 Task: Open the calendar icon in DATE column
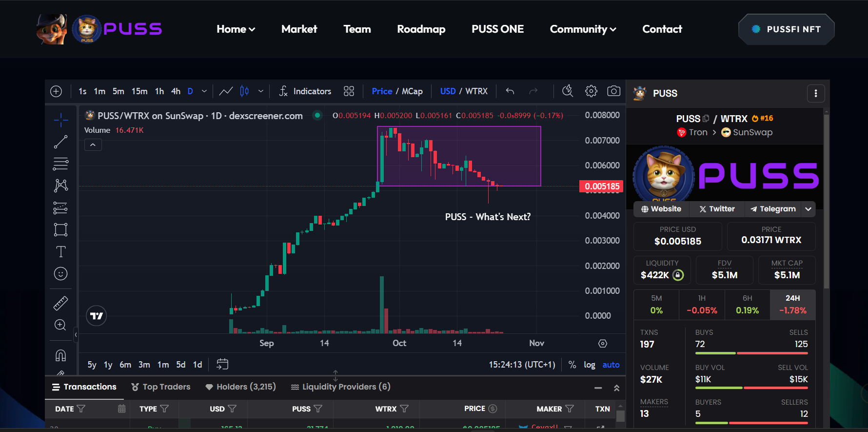[x=122, y=409]
